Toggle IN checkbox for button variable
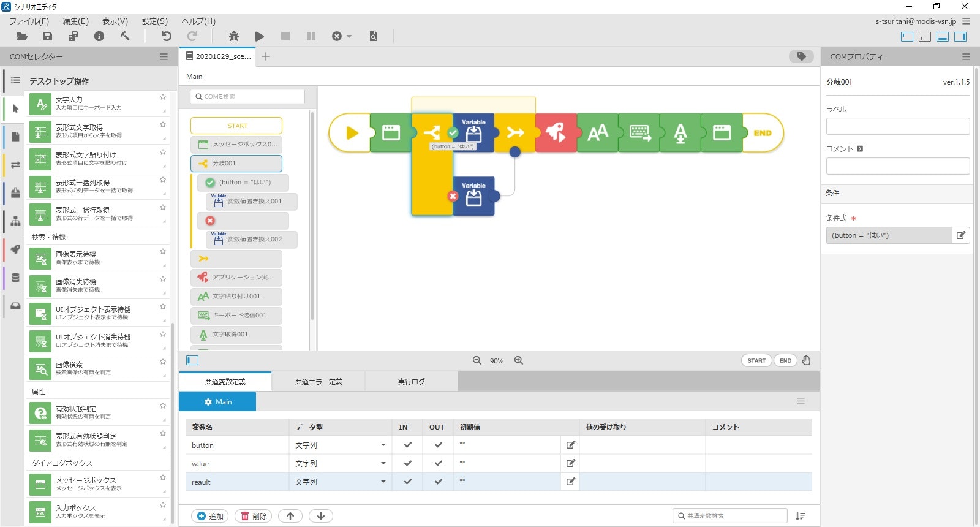980x527 pixels. (407, 445)
